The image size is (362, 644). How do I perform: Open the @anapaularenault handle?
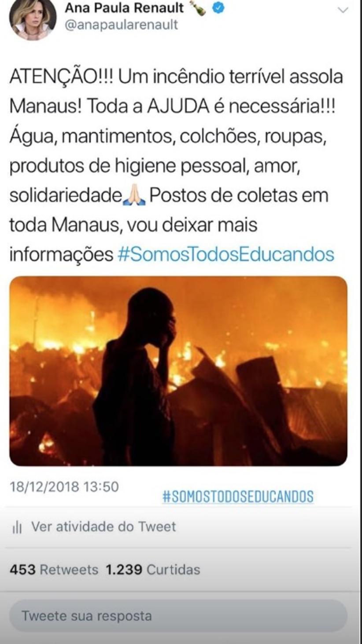pyautogui.click(x=122, y=25)
